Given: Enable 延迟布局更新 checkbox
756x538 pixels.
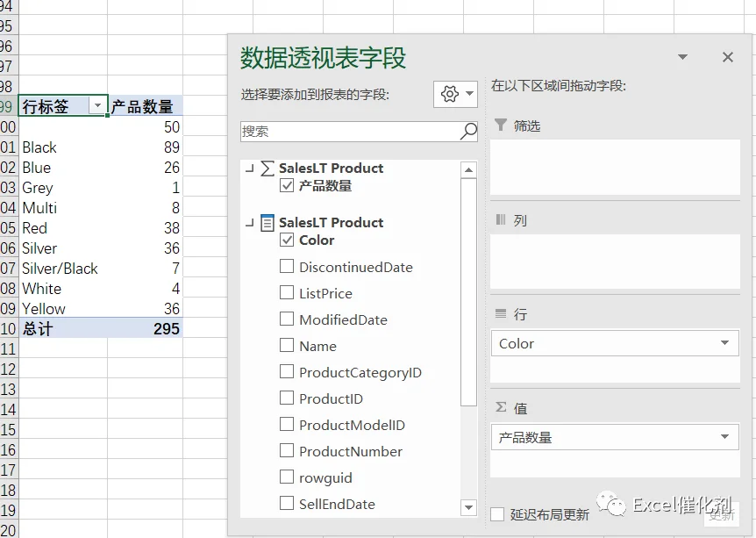Looking at the screenshot, I should [497, 514].
